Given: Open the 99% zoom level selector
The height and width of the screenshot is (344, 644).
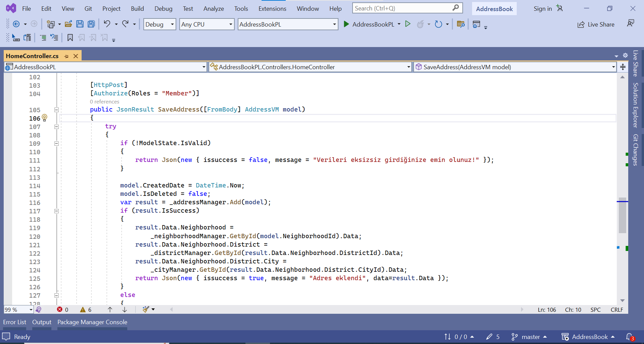Looking at the screenshot, I should (x=18, y=309).
